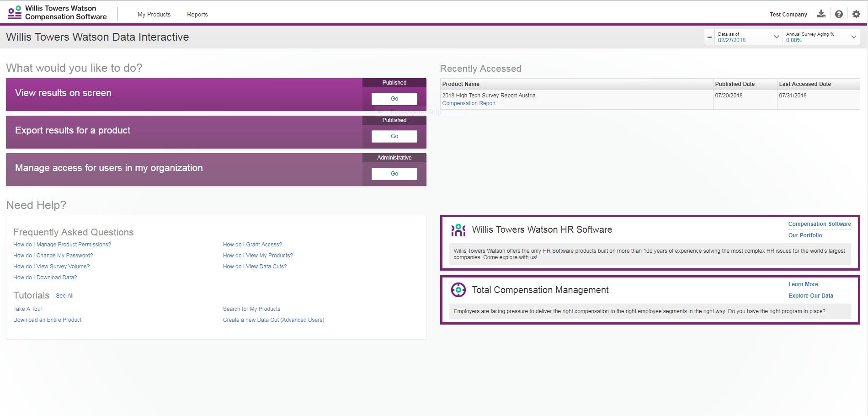Open the Annual Survey Aging % dropdown
This screenshot has height=416, width=868.
[853, 37]
